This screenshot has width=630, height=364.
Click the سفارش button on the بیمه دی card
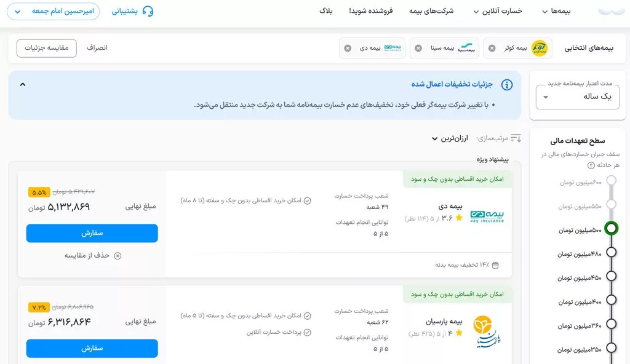click(91, 234)
